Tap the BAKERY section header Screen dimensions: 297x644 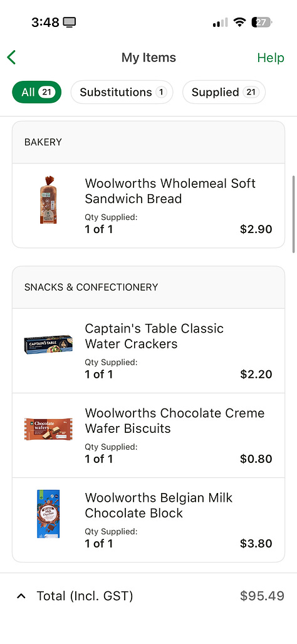click(43, 142)
